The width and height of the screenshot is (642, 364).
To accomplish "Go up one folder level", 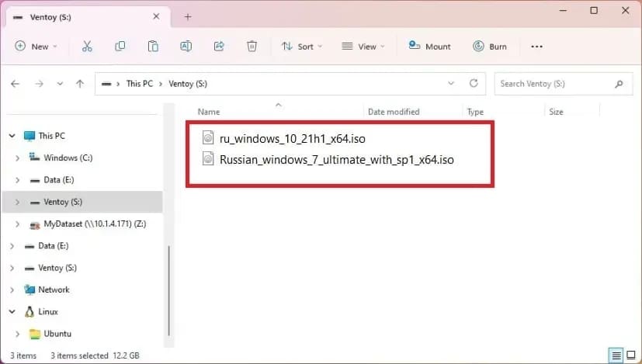I will pyautogui.click(x=79, y=84).
